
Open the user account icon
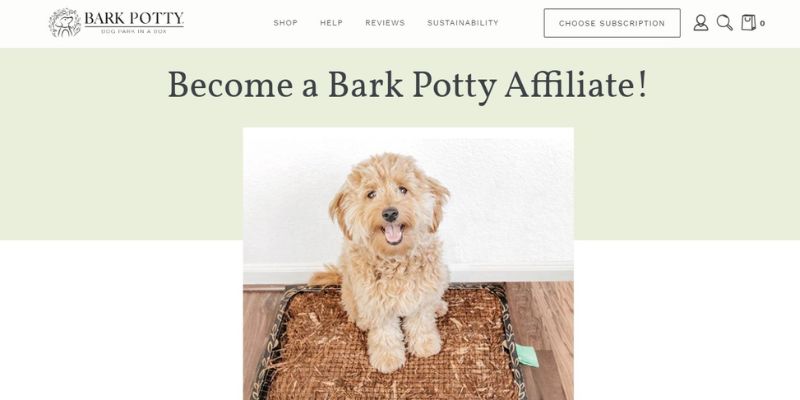[x=701, y=23]
